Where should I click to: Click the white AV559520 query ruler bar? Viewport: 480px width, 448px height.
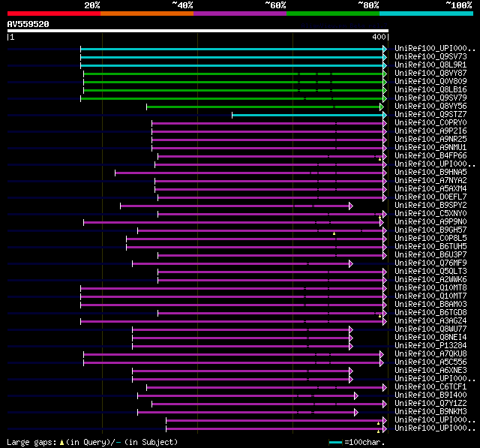[198, 31]
